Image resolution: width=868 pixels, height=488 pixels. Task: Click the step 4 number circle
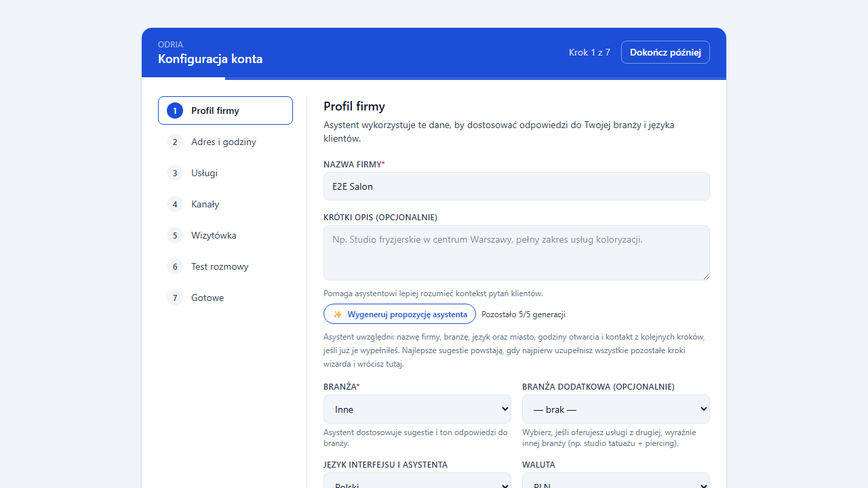175,204
